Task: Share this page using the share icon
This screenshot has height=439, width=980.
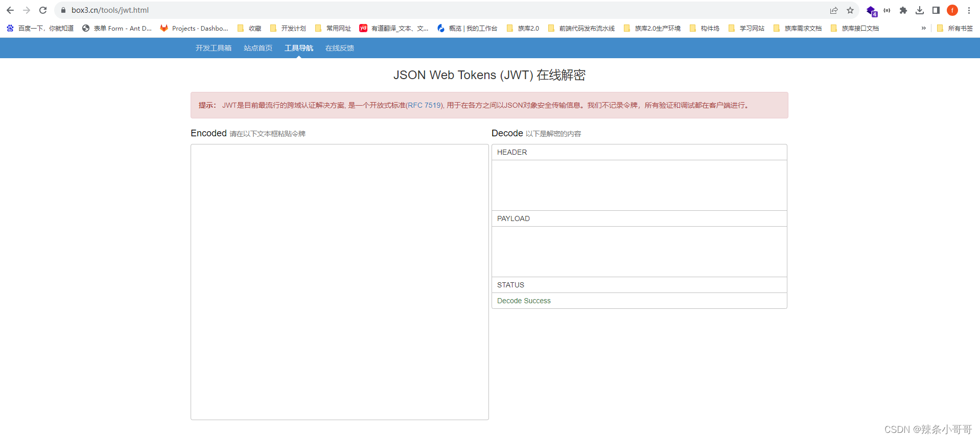Action: 834,10
